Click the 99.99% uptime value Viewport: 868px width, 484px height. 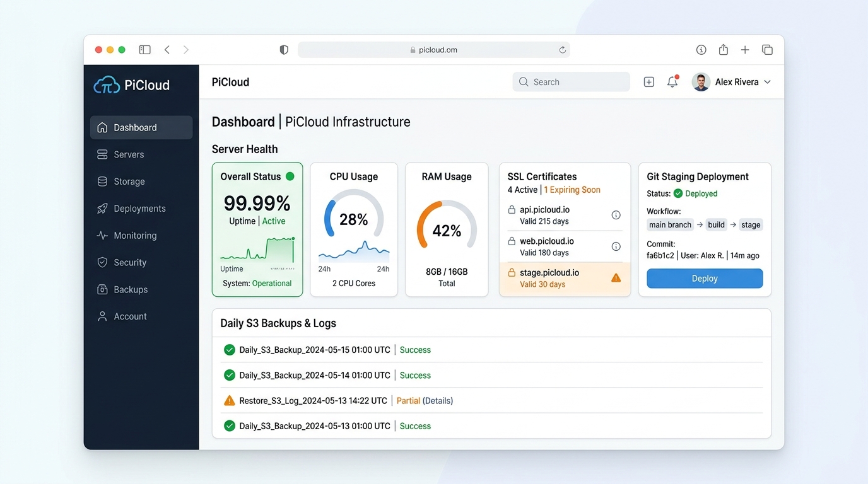pyautogui.click(x=257, y=203)
